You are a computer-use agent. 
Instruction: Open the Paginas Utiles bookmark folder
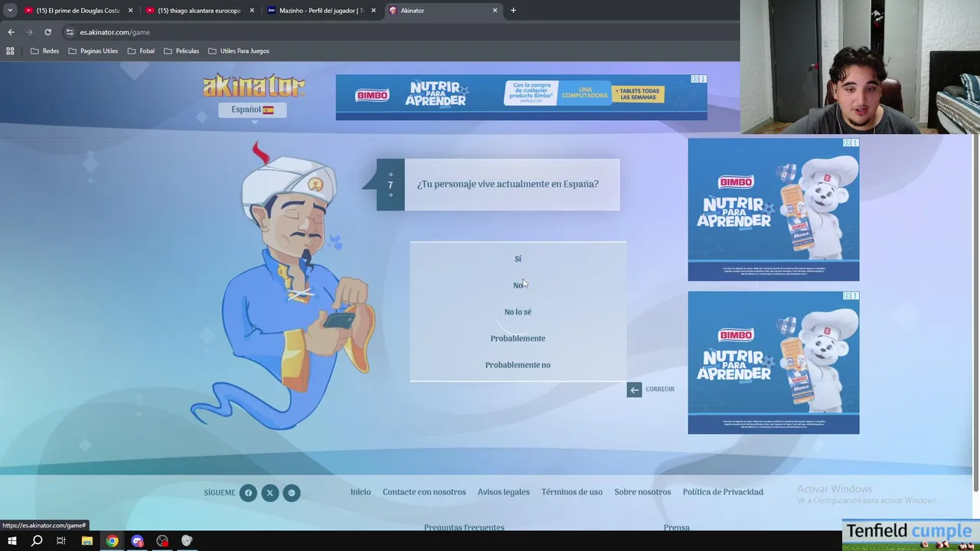pyautogui.click(x=93, y=51)
